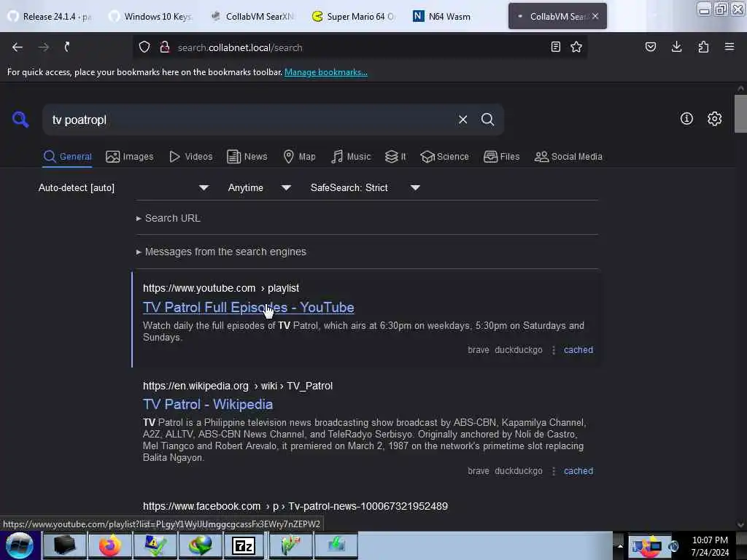The image size is (747, 560).
Task: Open search preferences gear icon
Action: (x=714, y=119)
